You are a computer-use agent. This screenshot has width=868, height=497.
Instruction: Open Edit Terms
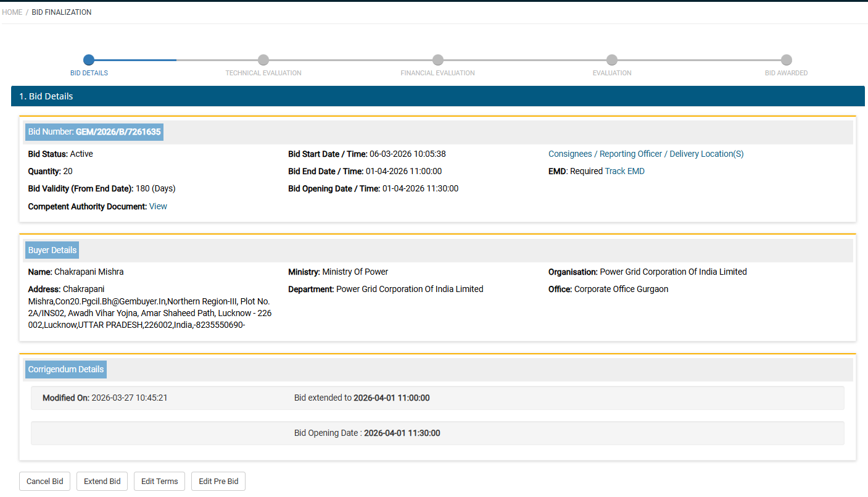point(159,482)
